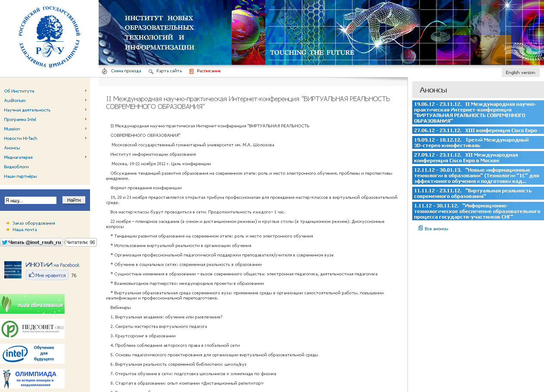Screen dimensions: 544x392
Task: Open the XII Международная конференция Cisco Expo announcement
Action: coord(478,157)
